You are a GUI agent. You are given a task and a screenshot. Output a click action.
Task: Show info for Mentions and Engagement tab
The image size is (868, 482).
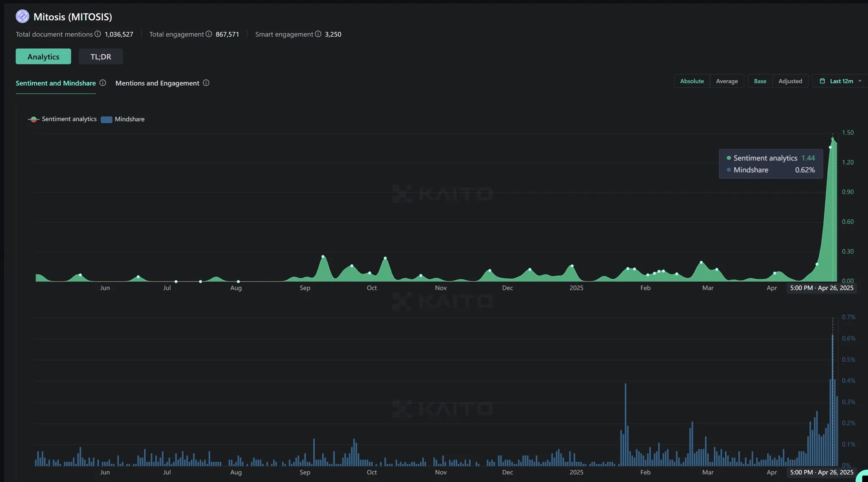click(x=206, y=83)
